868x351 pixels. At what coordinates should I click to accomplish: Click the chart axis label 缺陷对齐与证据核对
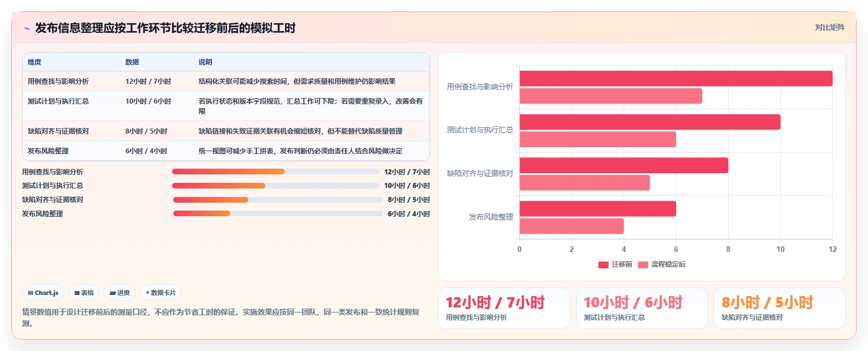[x=480, y=173]
